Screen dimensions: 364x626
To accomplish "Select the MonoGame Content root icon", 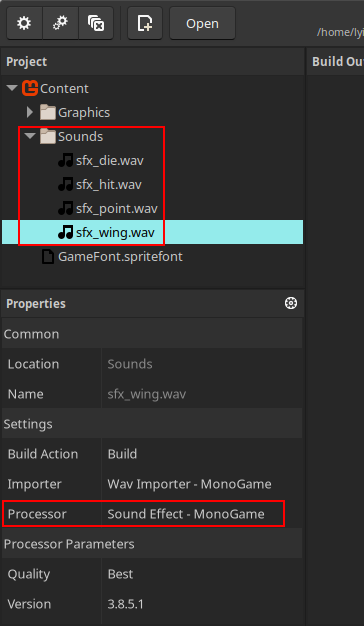I will (x=30, y=88).
